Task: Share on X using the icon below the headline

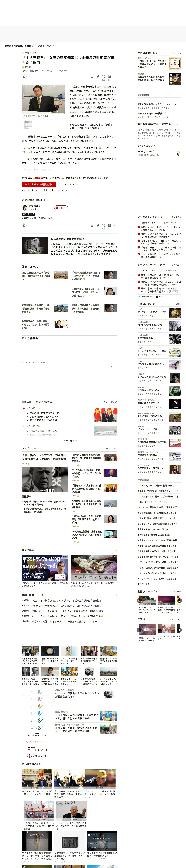Action: tap(104, 77)
